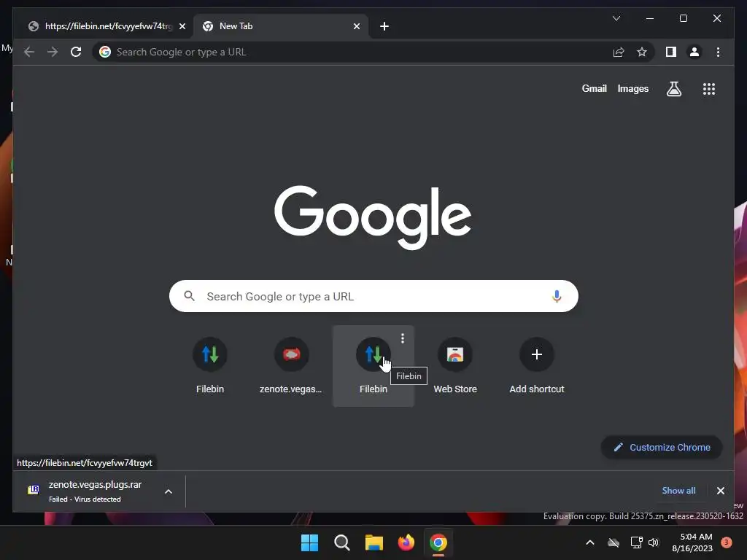Click the Add shortcut plus tile
The image size is (747, 560).
pos(536,366)
